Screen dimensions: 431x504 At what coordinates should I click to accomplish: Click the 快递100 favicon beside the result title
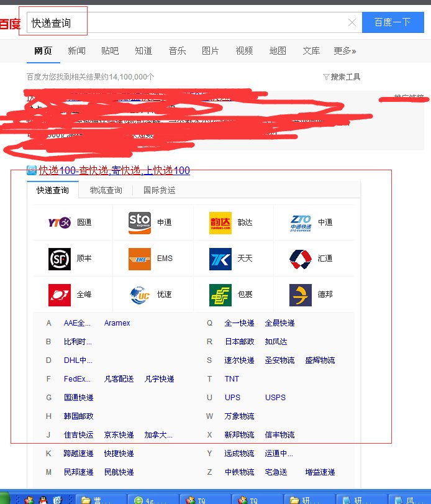[x=32, y=170]
